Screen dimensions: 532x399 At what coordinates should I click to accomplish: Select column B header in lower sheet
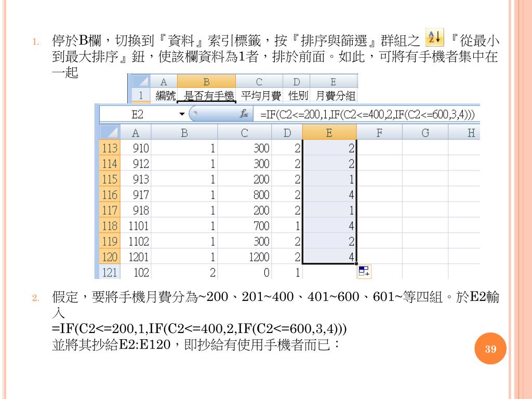pyautogui.click(x=184, y=132)
